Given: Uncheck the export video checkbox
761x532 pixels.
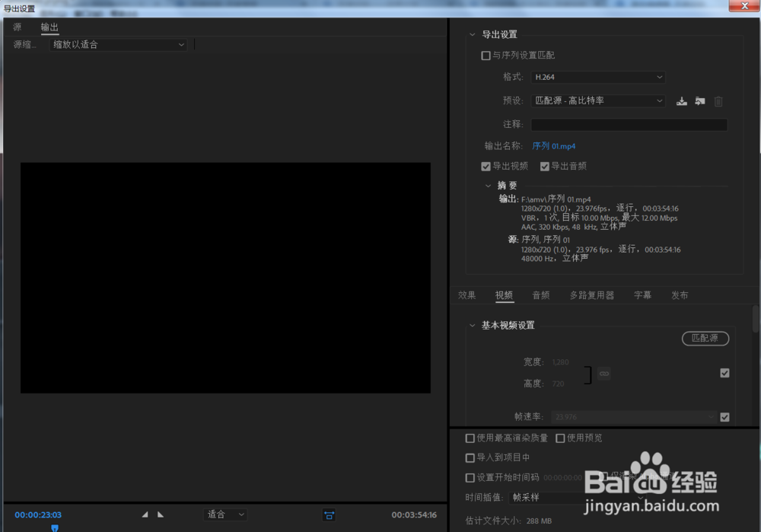Looking at the screenshot, I should tap(486, 167).
